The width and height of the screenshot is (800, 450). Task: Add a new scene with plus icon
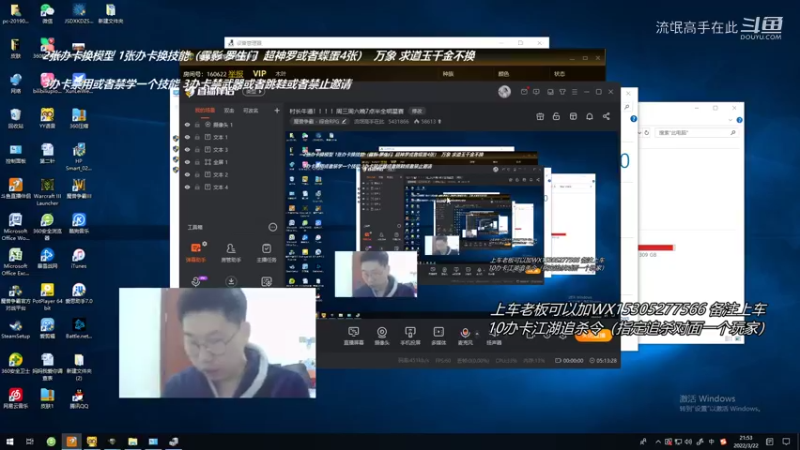(277, 110)
